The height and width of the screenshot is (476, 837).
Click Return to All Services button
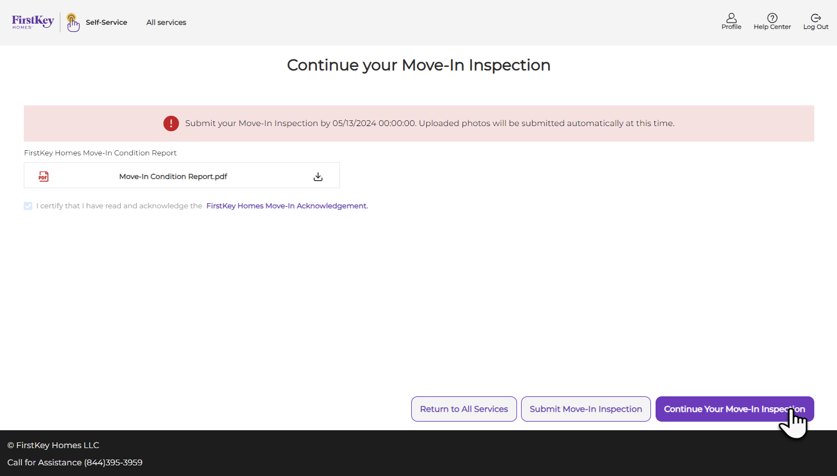(464, 409)
